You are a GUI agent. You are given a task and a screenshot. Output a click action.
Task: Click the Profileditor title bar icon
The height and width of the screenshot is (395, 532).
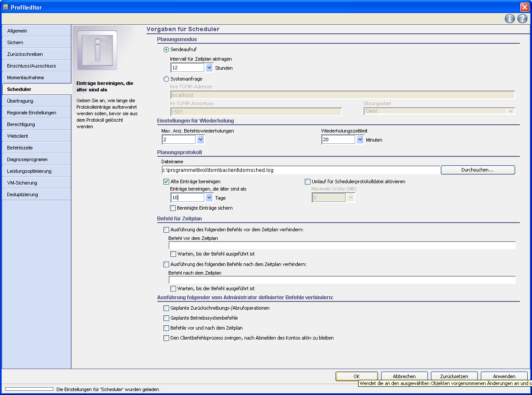pyautogui.click(x=6, y=7)
